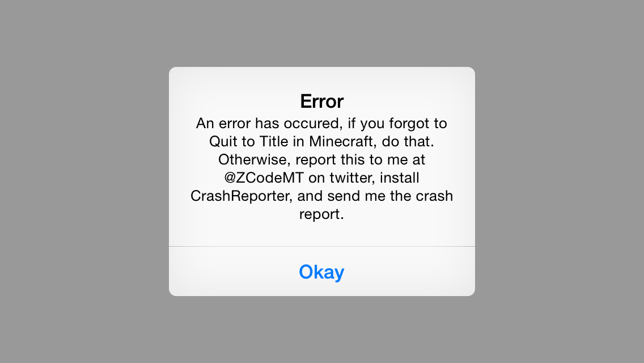Click the first word An of message
This screenshot has width=644, height=363.
[205, 123]
